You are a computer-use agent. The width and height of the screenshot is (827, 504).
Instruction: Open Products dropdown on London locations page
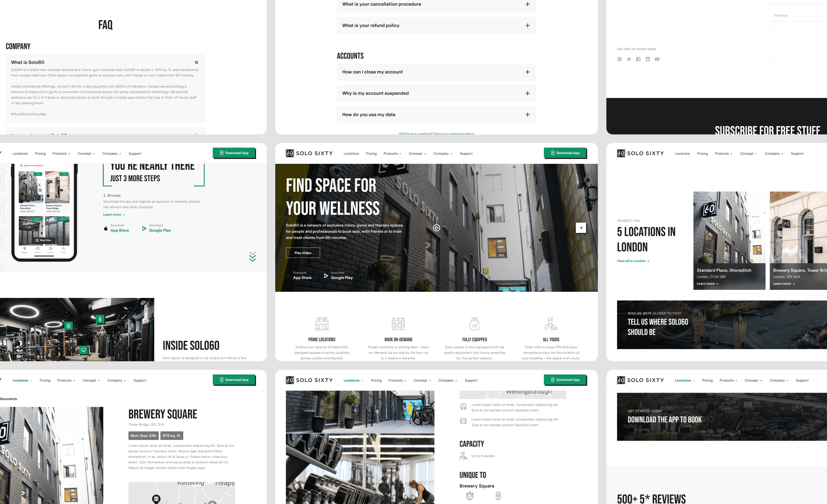click(724, 153)
